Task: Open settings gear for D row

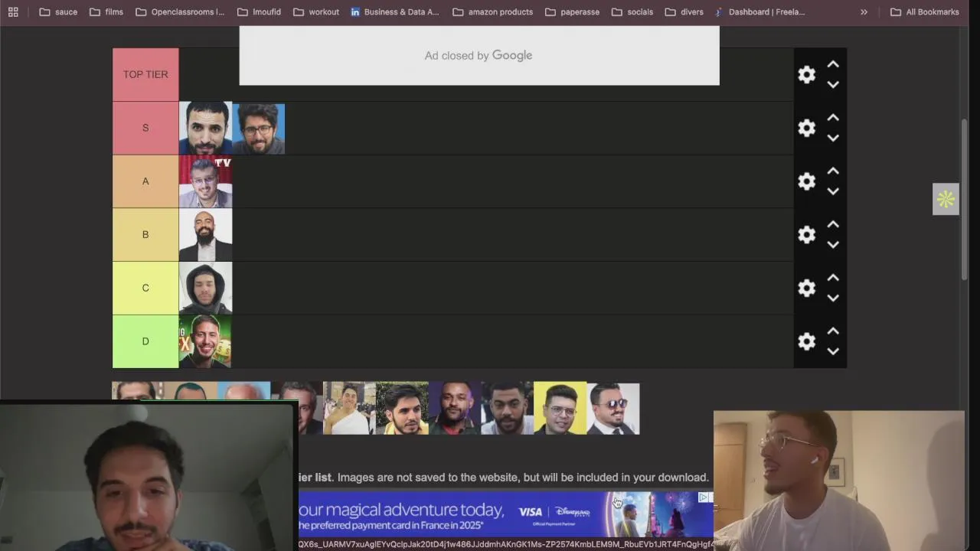Action: click(806, 341)
